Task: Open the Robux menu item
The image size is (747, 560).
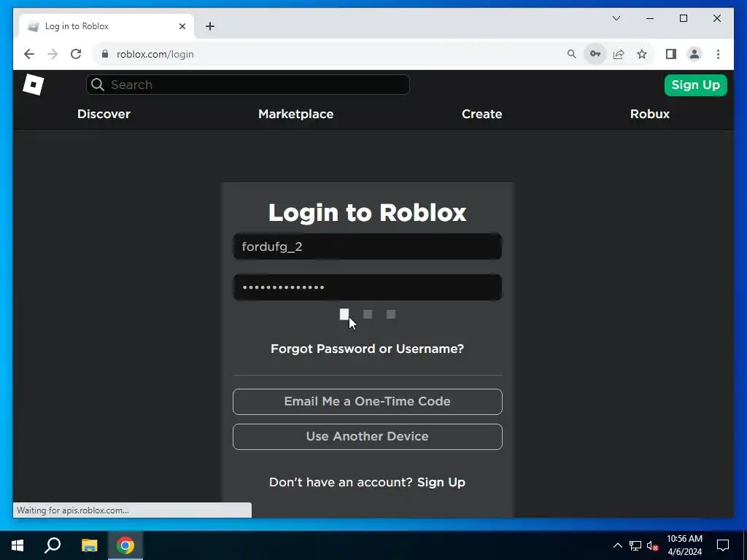Action: pos(650,114)
